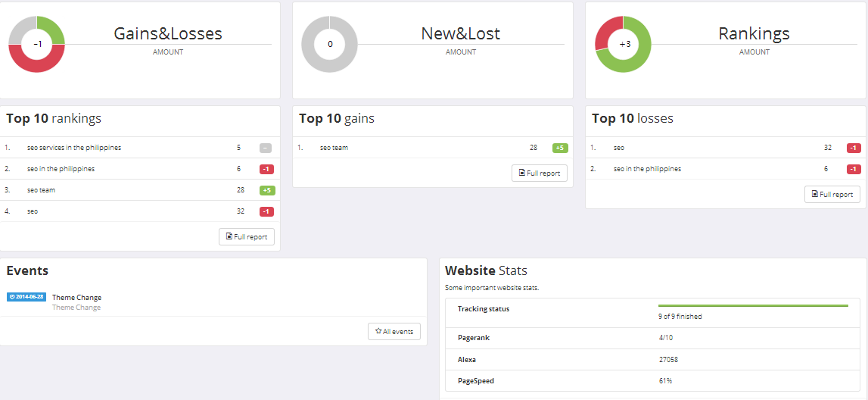Click the Theme Change event title
868x400 pixels.
(76, 298)
